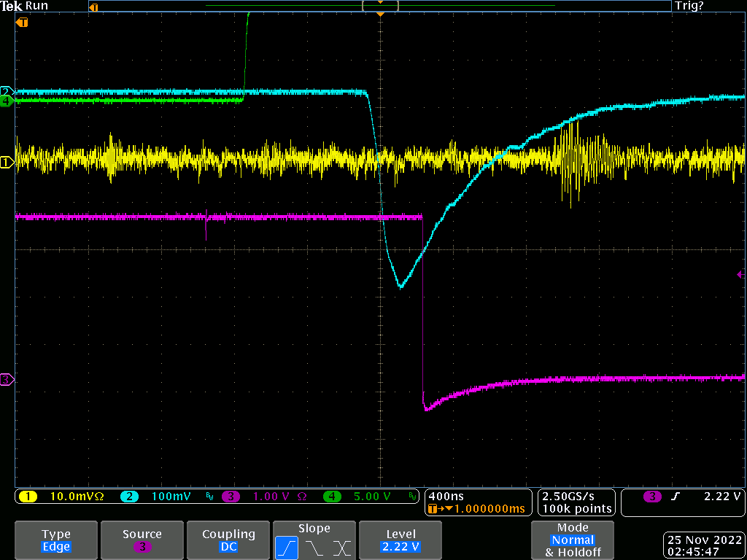
Task: Select the falling edge slope icon
Action: [x=315, y=547]
